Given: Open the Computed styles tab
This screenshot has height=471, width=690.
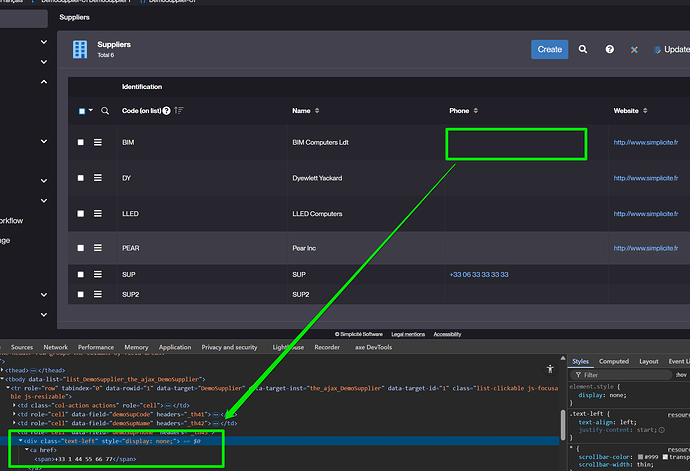Looking at the screenshot, I should pyautogui.click(x=613, y=361).
